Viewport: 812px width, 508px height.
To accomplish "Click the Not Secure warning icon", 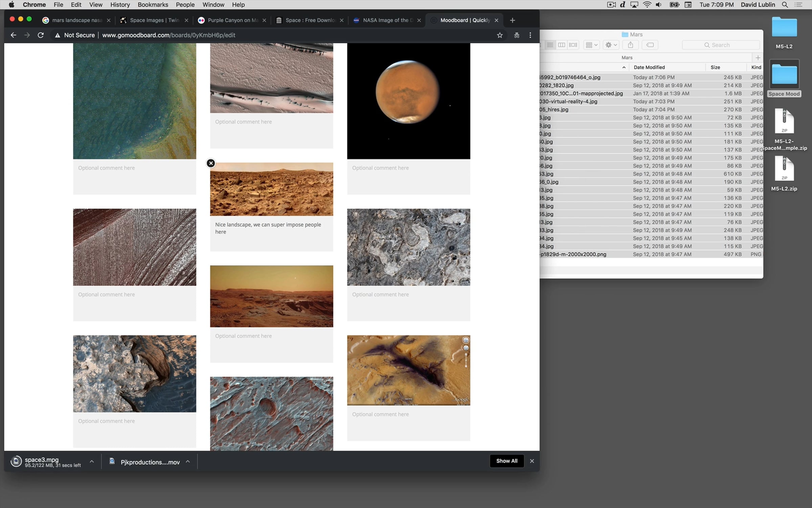I will coord(58,35).
